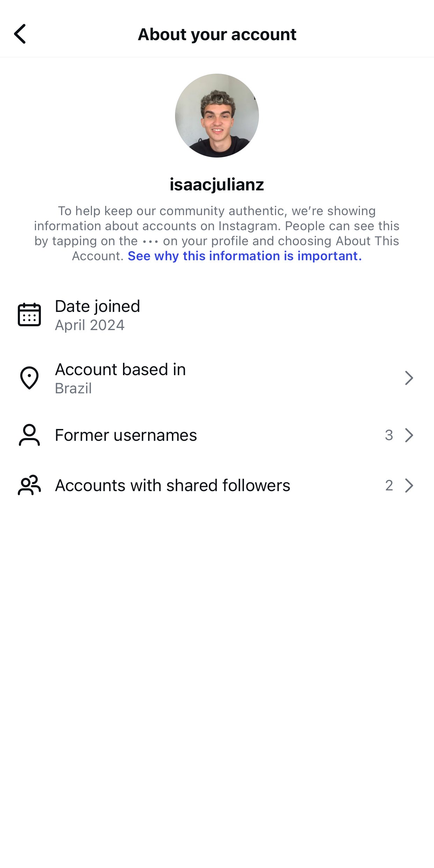This screenshot has width=434, height=868.
Task: Click the single person silhouette icon
Action: (x=29, y=435)
